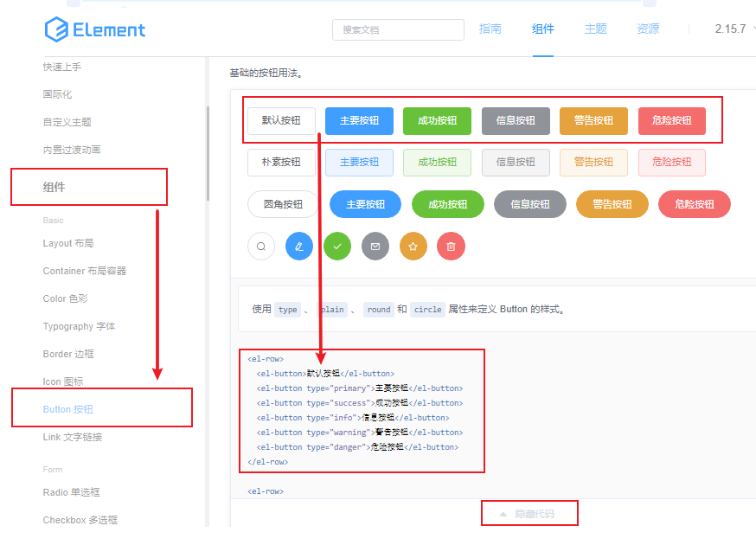This screenshot has width=756, height=545.
Task: Open Typography 字体 in the sidebar
Action: 79,326
